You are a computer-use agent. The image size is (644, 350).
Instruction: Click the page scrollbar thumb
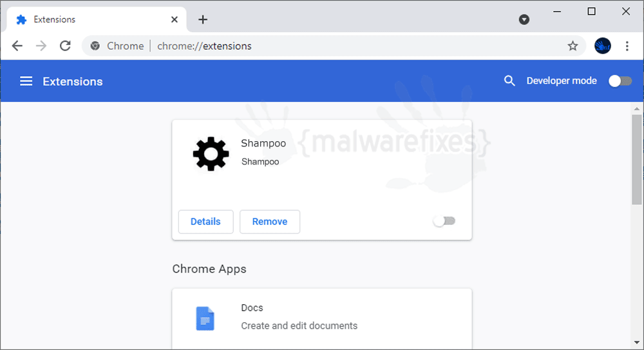click(x=637, y=160)
